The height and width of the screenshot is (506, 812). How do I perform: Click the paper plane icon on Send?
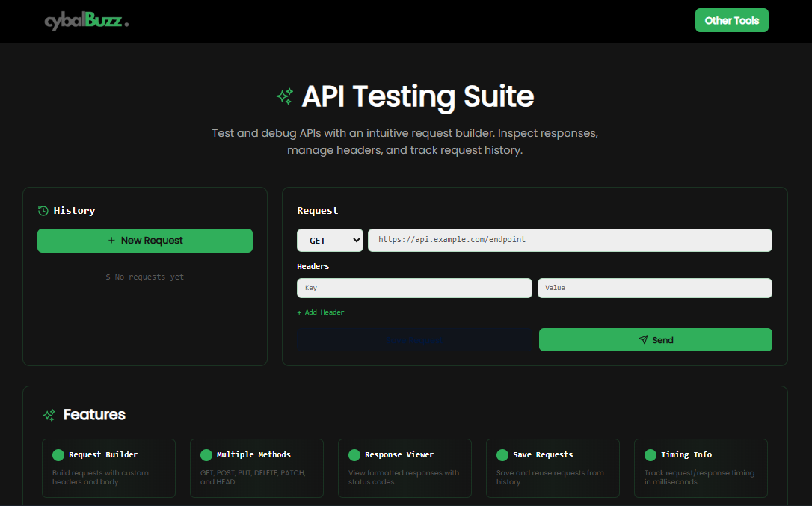click(644, 339)
